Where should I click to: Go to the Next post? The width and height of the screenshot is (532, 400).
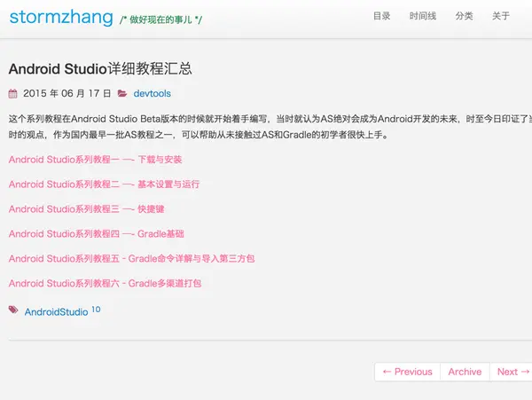[512, 372]
